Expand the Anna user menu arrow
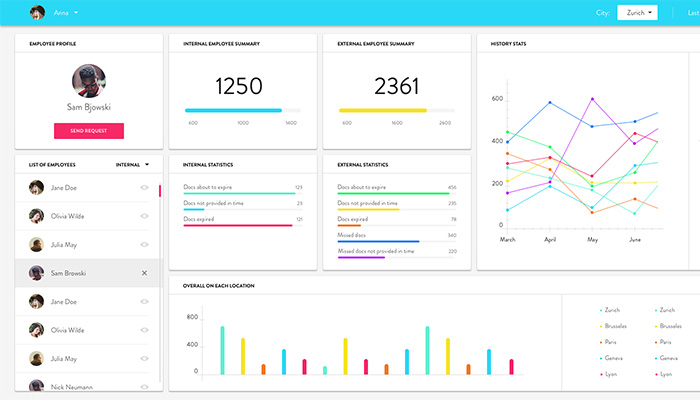 pos(76,13)
